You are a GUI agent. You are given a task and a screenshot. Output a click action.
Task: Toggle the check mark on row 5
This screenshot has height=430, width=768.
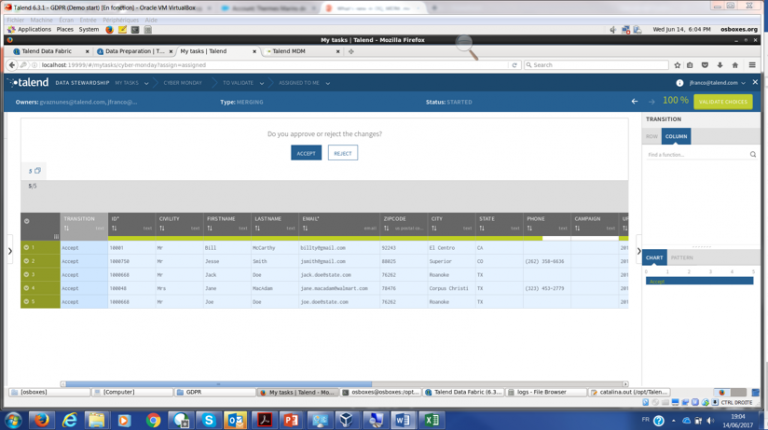click(x=26, y=302)
